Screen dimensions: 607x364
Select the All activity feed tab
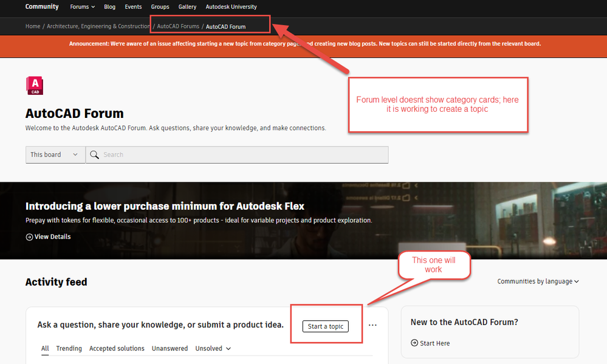(45, 349)
